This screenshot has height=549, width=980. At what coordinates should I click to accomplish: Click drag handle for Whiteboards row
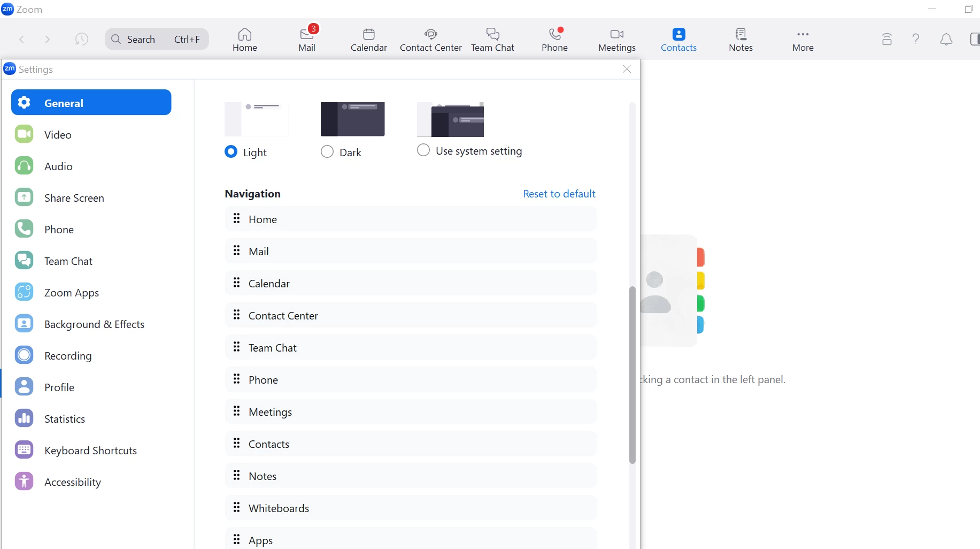237,507
